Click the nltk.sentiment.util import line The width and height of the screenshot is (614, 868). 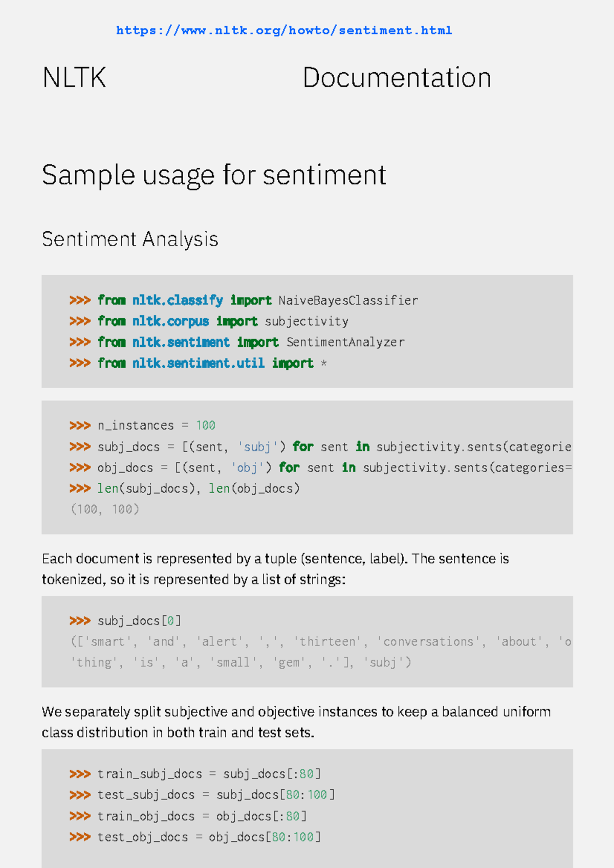tap(198, 363)
